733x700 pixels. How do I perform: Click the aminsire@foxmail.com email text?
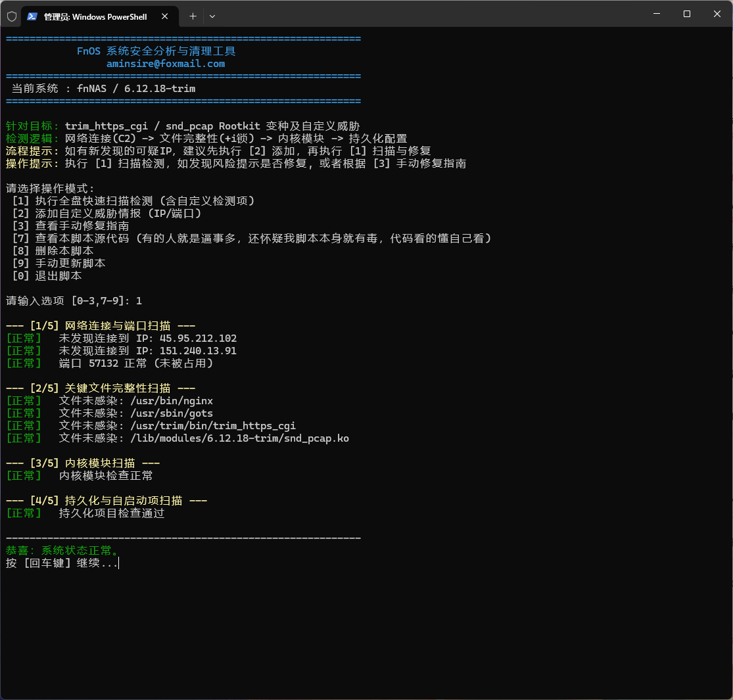coord(166,64)
